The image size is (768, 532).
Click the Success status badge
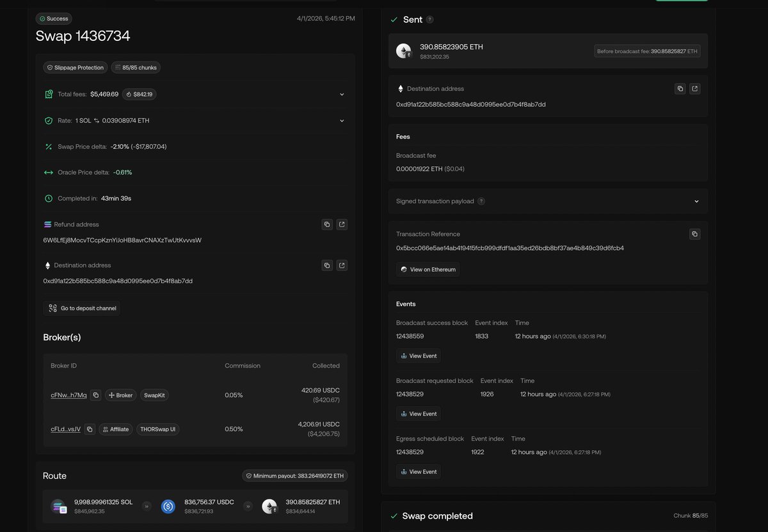[54, 19]
